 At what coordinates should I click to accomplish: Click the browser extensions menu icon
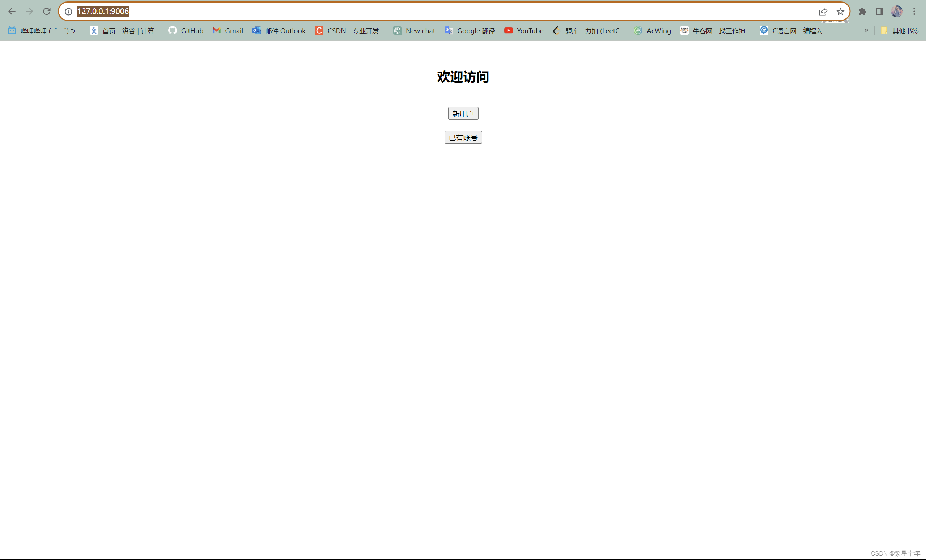(862, 11)
